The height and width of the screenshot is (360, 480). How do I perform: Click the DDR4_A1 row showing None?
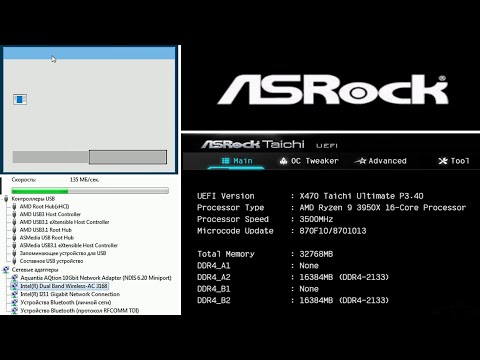[258, 266]
